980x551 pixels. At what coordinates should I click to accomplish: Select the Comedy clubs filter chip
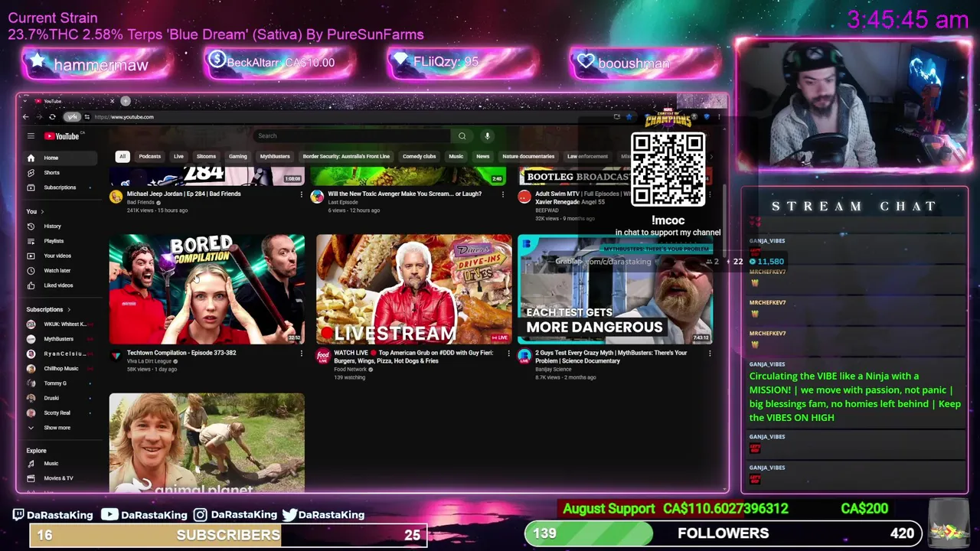click(x=419, y=156)
